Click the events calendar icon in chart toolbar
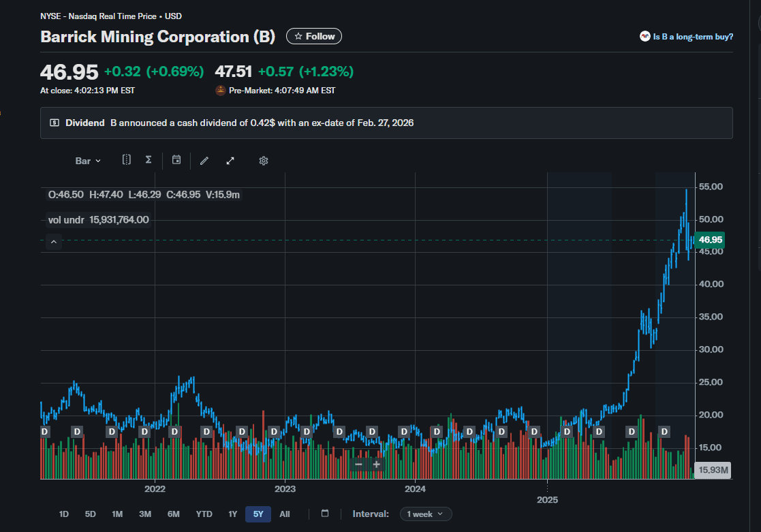 176,159
